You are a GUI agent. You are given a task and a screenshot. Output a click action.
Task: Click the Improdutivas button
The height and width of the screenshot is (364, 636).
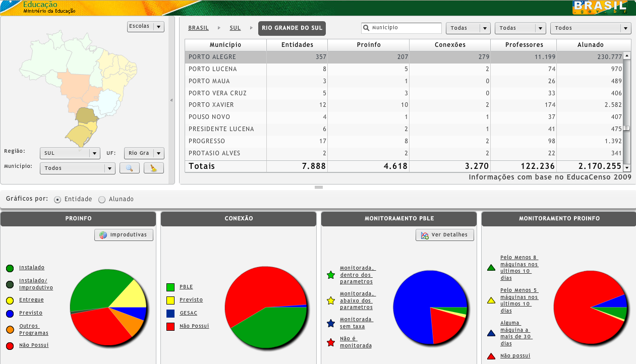tap(124, 235)
